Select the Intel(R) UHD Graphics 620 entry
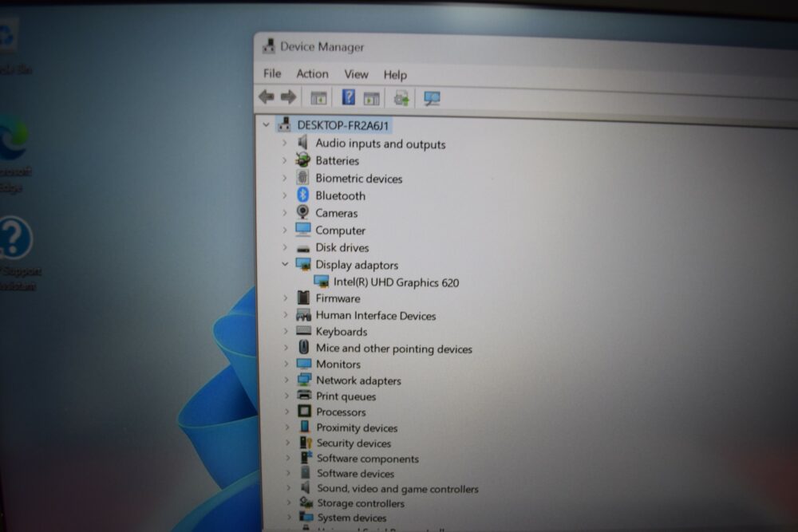 396,282
